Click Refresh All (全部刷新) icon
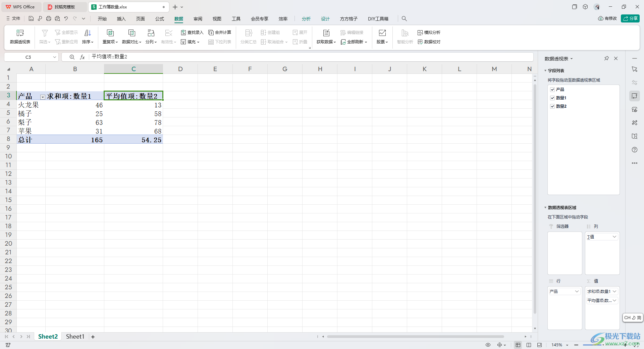This screenshot has height=349, width=644. point(343,42)
